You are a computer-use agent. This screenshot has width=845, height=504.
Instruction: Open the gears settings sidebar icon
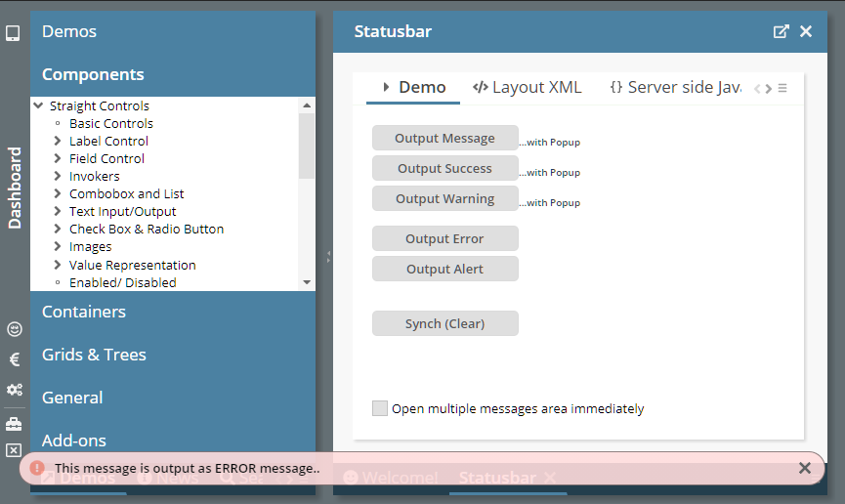tap(14, 390)
